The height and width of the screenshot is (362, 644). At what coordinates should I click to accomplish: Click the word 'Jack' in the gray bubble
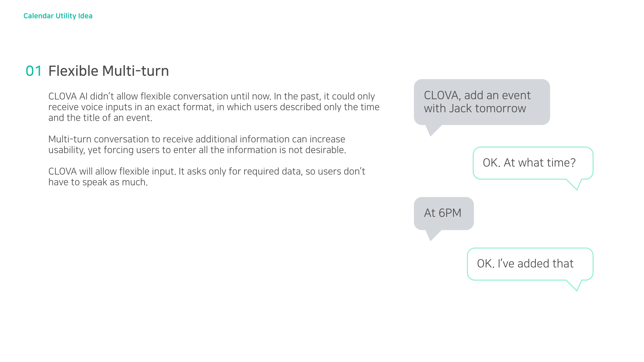[461, 109]
